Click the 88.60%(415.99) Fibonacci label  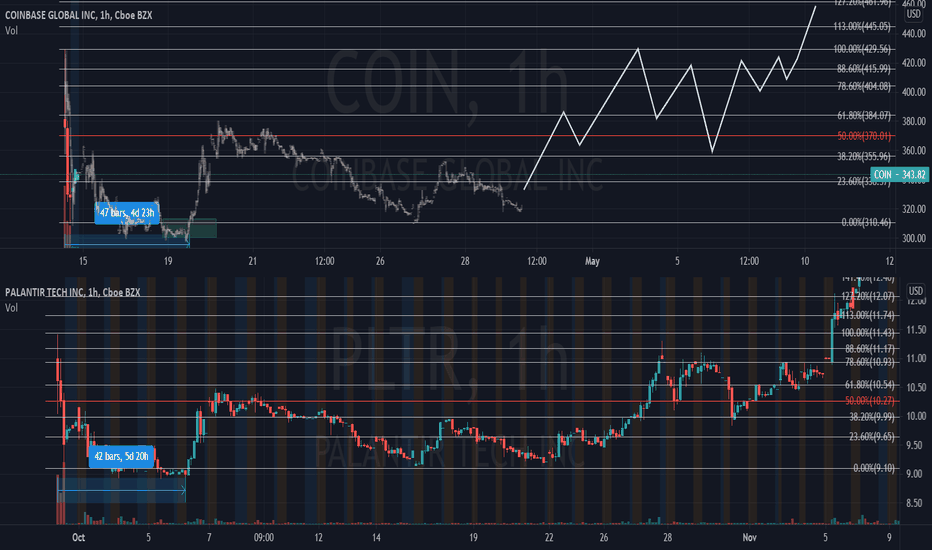coord(864,69)
